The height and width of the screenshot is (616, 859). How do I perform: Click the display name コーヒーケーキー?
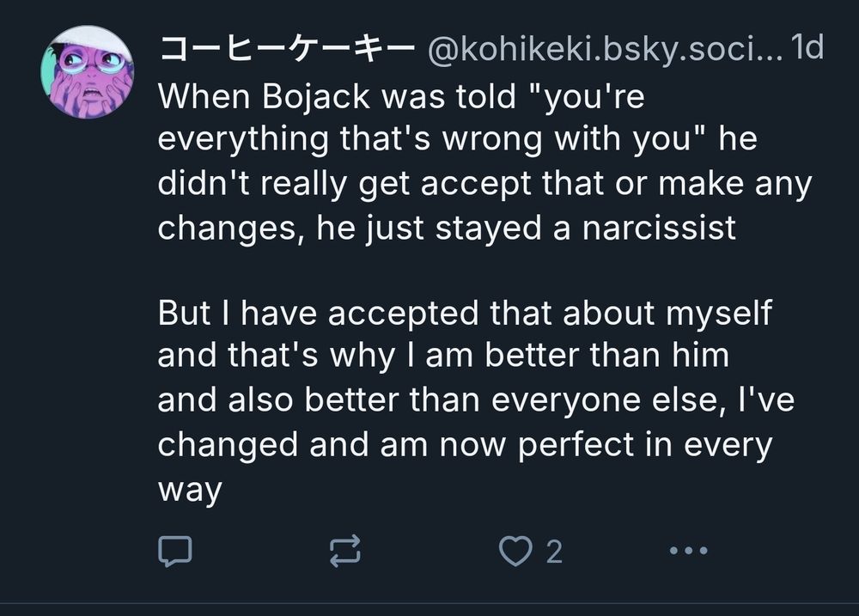coord(285,51)
